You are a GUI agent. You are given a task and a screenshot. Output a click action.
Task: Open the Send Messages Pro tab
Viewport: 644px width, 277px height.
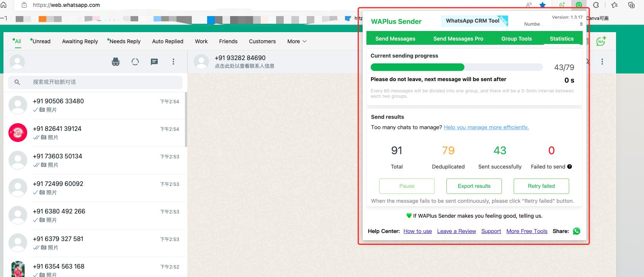458,39
